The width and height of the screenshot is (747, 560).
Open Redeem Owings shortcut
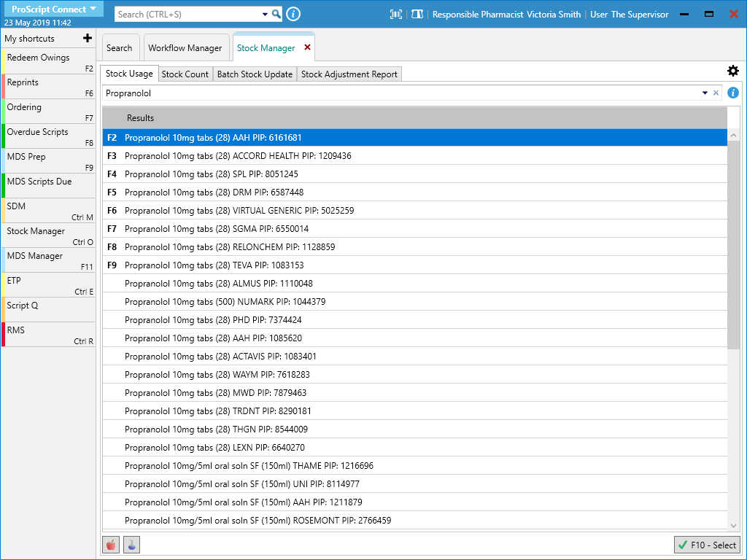[x=49, y=61]
